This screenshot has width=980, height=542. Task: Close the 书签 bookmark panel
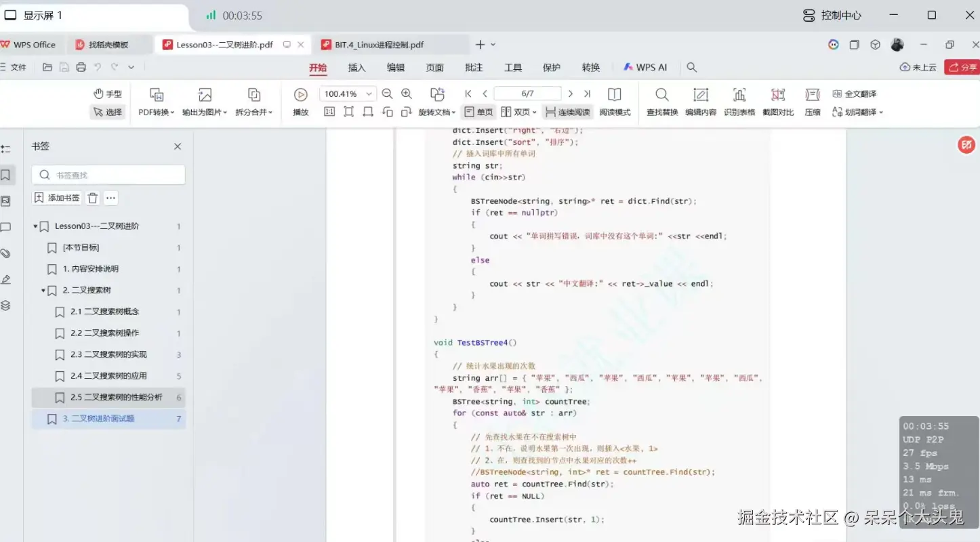point(178,146)
